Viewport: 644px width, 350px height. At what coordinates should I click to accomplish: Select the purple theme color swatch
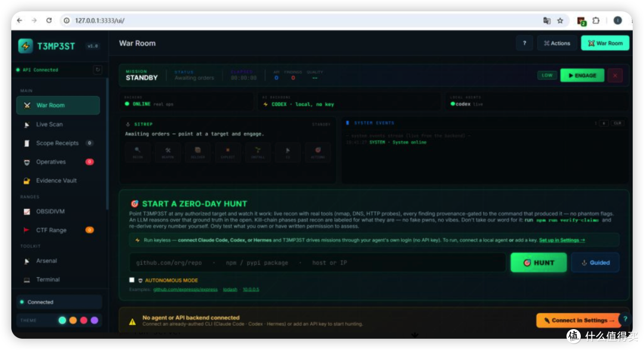pyautogui.click(x=94, y=320)
